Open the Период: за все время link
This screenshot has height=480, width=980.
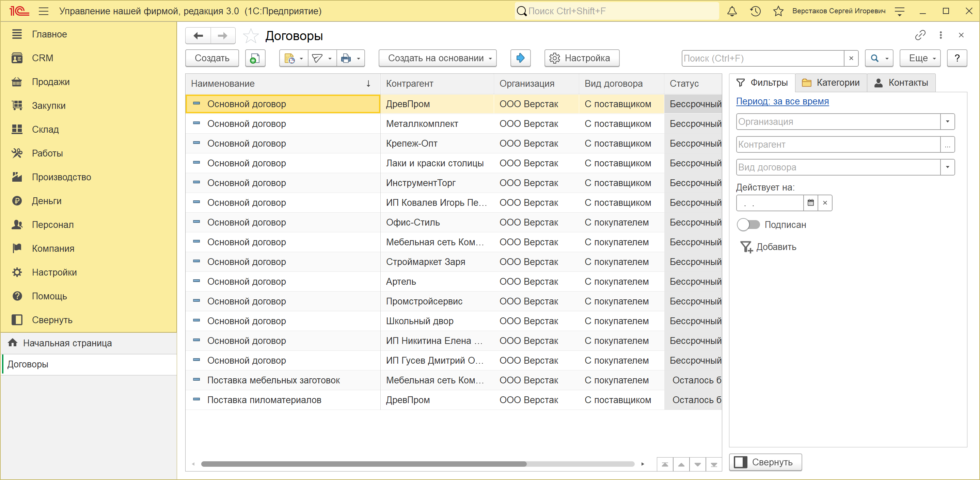coord(782,101)
